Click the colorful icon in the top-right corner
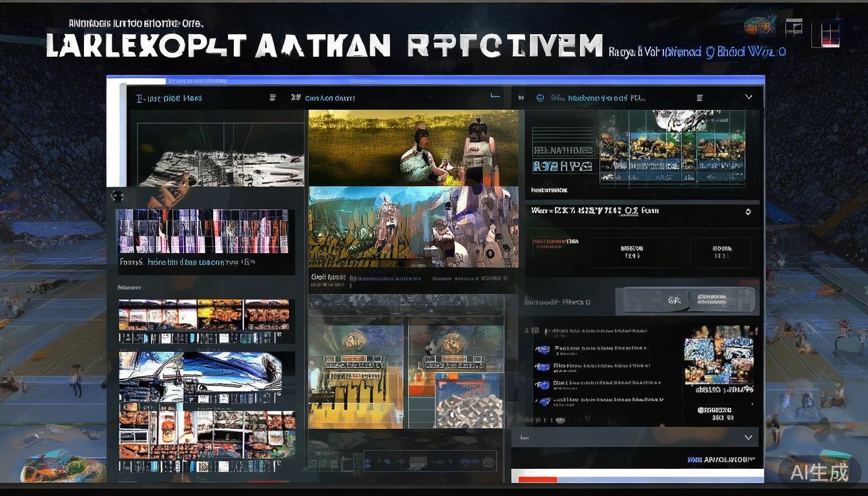868x496 pixels. [759, 26]
